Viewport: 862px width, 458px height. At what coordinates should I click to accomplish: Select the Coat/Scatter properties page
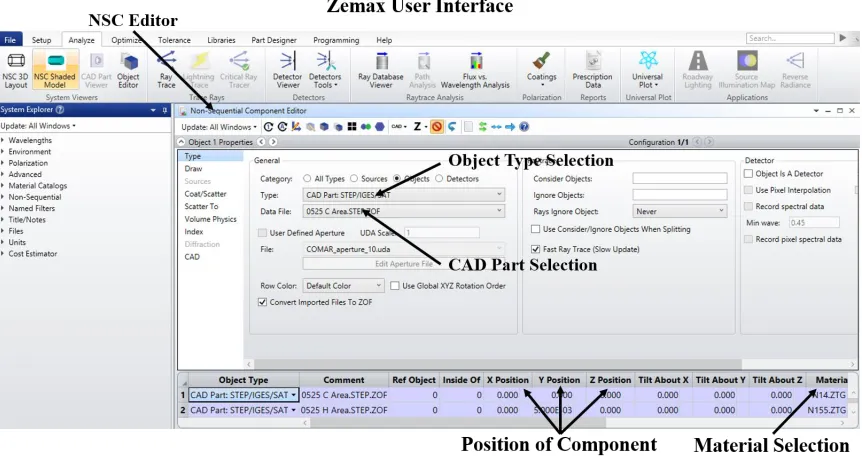pyautogui.click(x=206, y=194)
